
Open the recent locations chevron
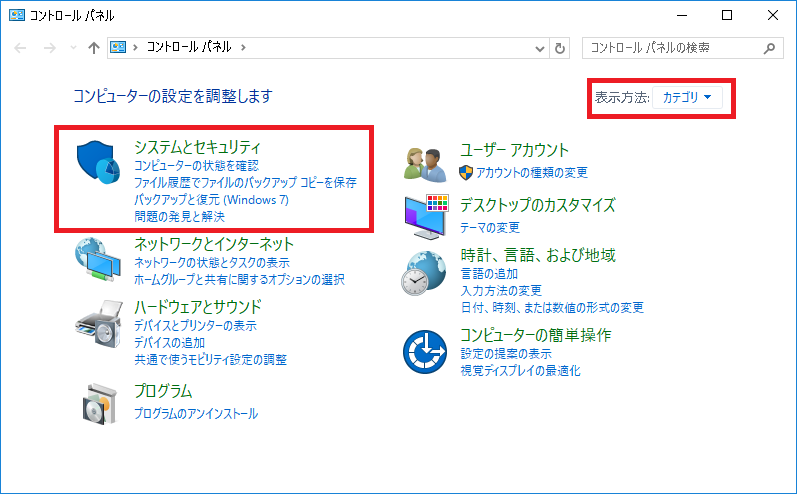(73, 48)
